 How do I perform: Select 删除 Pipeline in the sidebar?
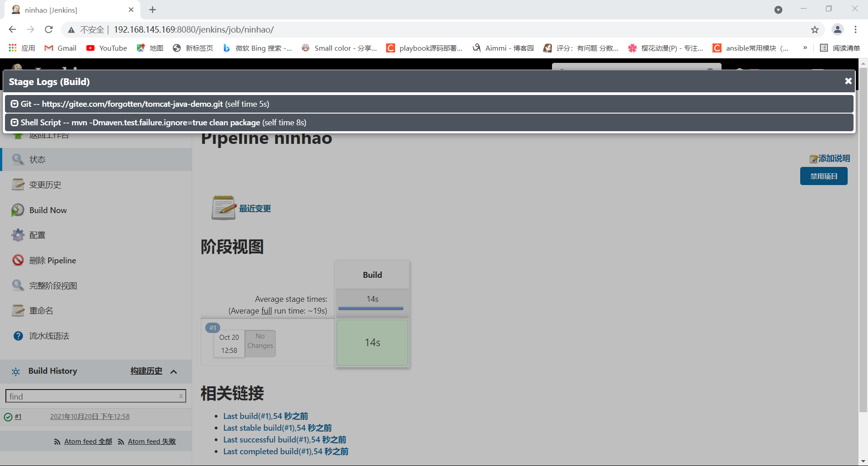click(52, 260)
